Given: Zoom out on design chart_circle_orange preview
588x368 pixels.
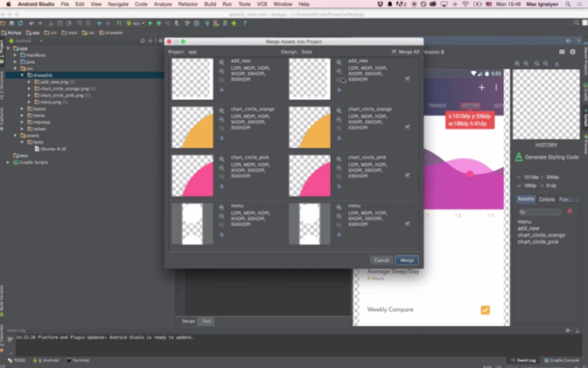Looking at the screenshot, I should point(339,119).
